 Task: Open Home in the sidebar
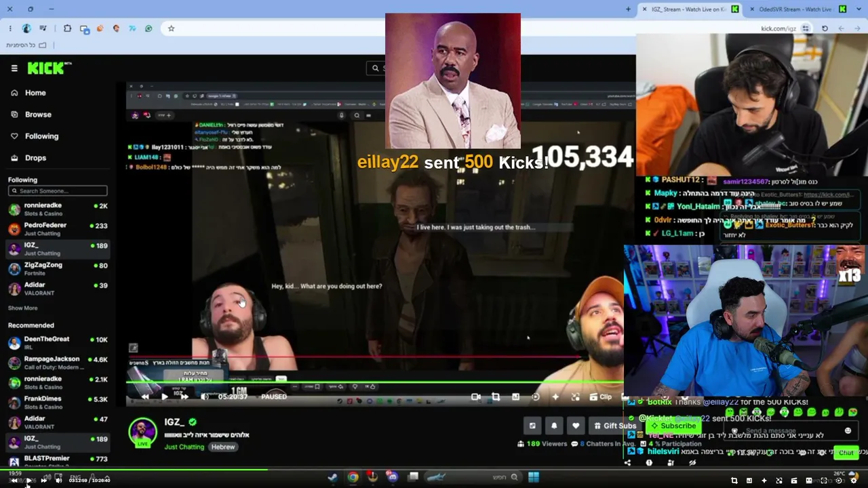coord(35,93)
